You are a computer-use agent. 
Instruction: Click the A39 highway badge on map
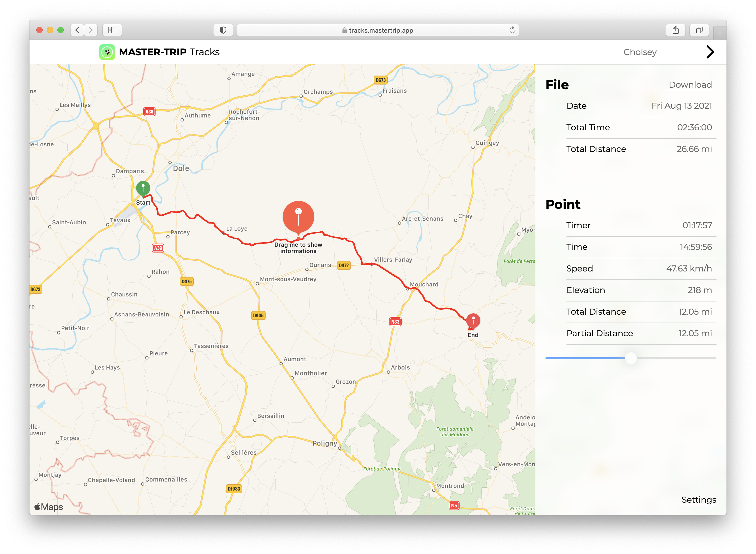(158, 248)
